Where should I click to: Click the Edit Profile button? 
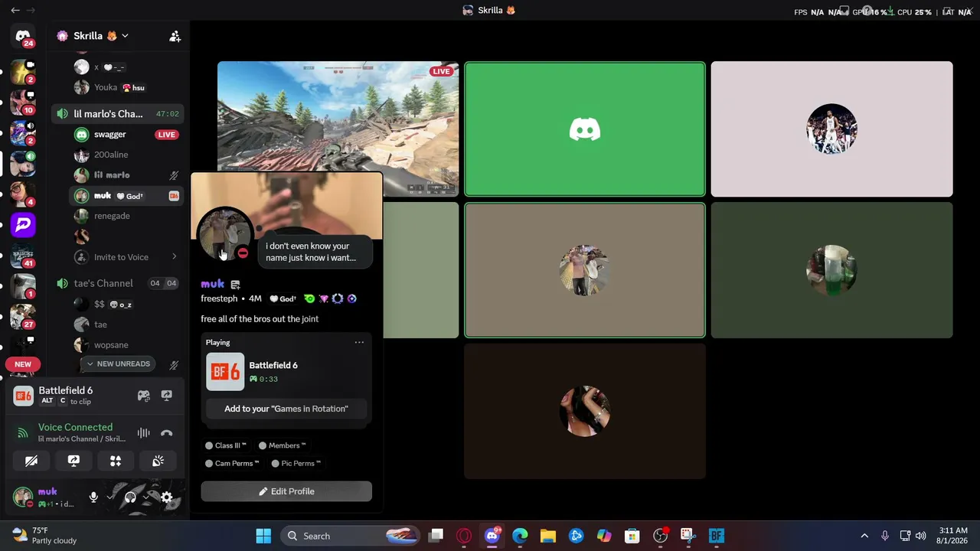point(286,491)
